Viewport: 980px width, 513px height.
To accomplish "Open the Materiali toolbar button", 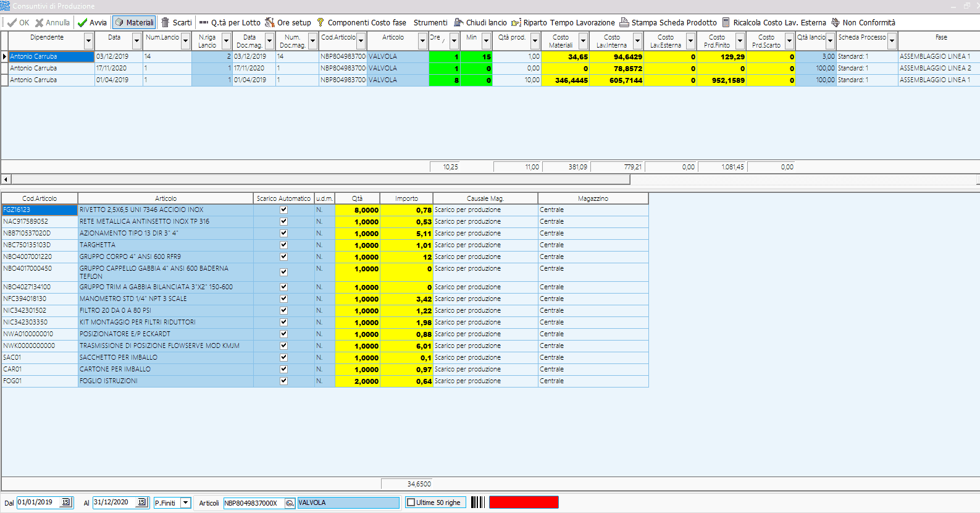I will [x=134, y=23].
